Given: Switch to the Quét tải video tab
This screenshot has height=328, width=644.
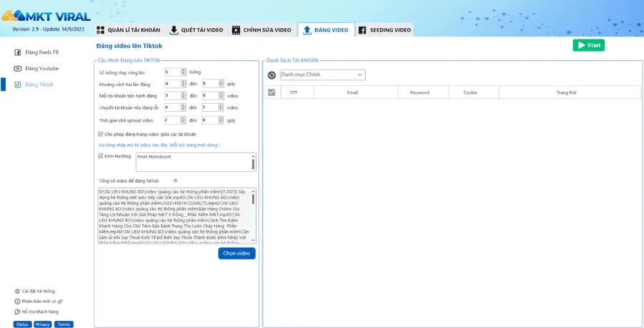Looking at the screenshot, I should tap(197, 30).
